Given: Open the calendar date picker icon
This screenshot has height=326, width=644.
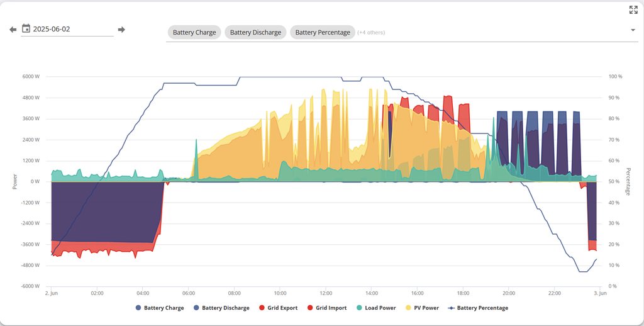Looking at the screenshot, I should pyautogui.click(x=26, y=28).
